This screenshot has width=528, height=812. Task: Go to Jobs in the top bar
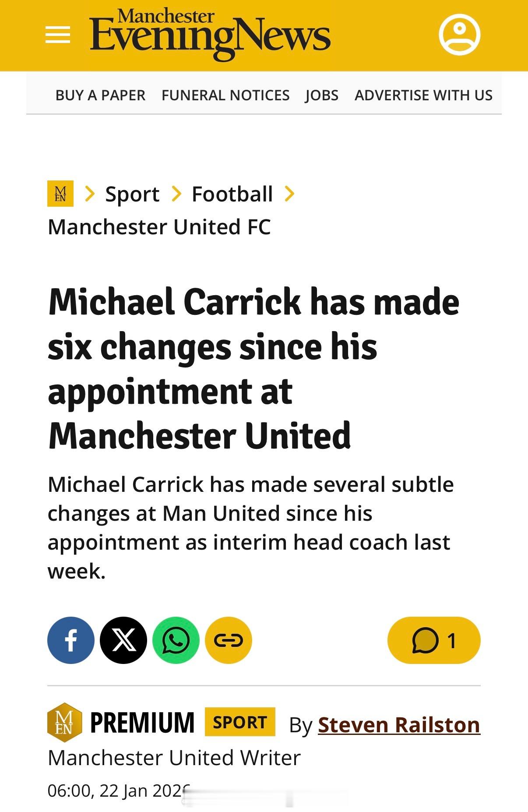pos(322,95)
